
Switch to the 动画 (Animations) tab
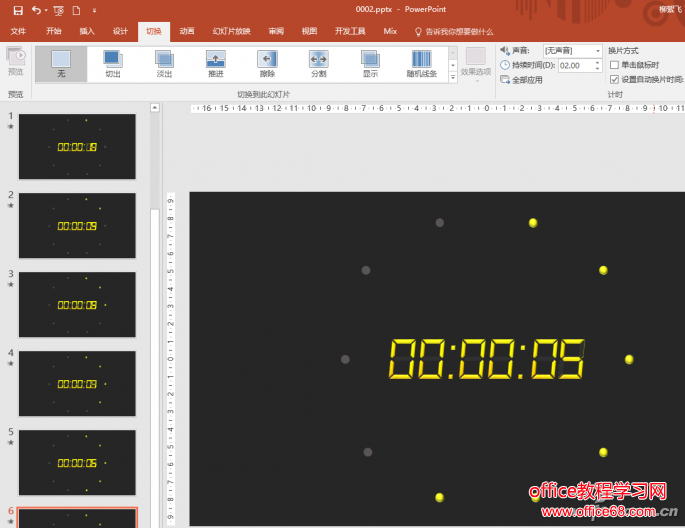[187, 31]
